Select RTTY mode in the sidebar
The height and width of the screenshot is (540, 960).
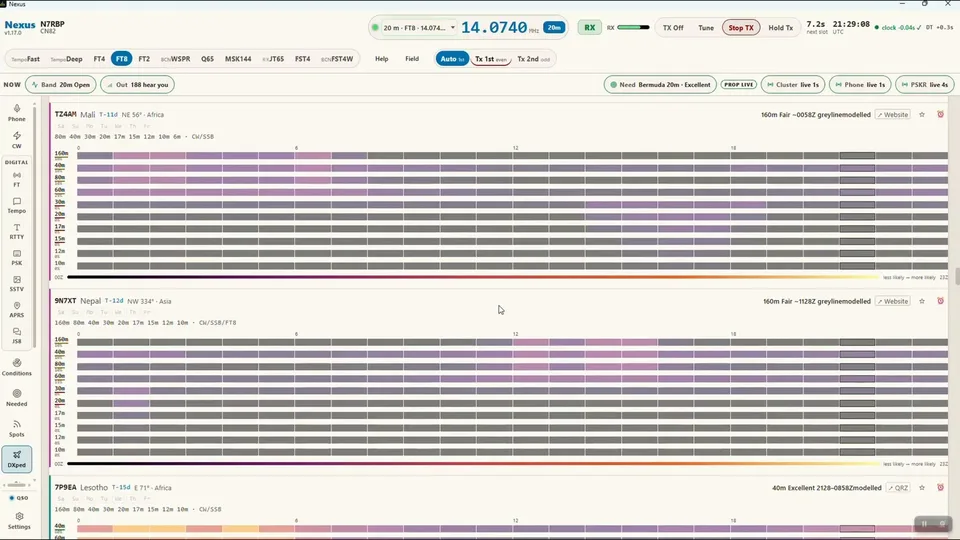pos(17,231)
